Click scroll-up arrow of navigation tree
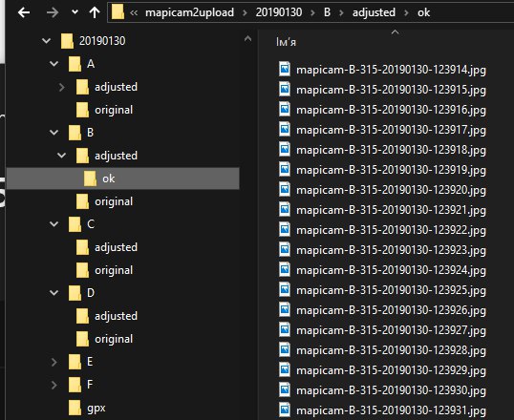 (248, 39)
